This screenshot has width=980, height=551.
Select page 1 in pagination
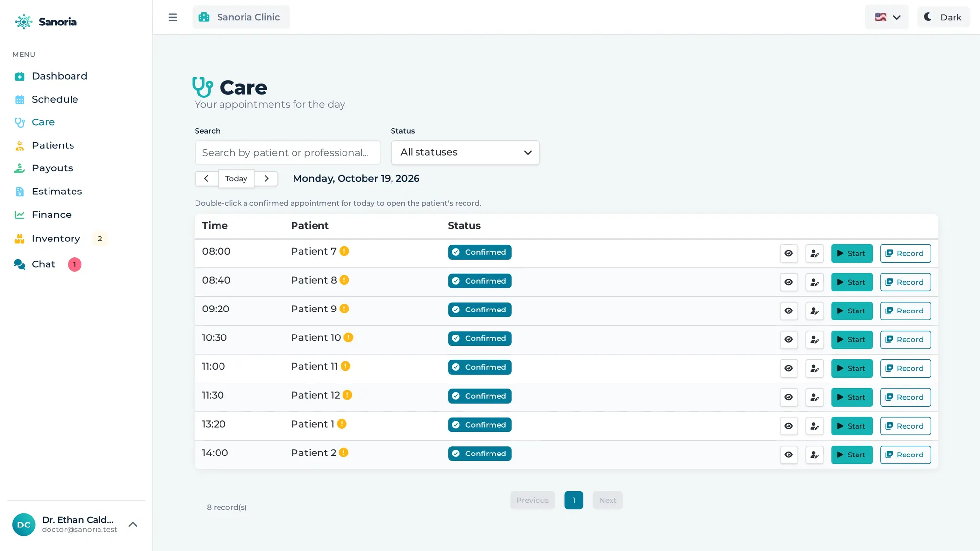574,500
